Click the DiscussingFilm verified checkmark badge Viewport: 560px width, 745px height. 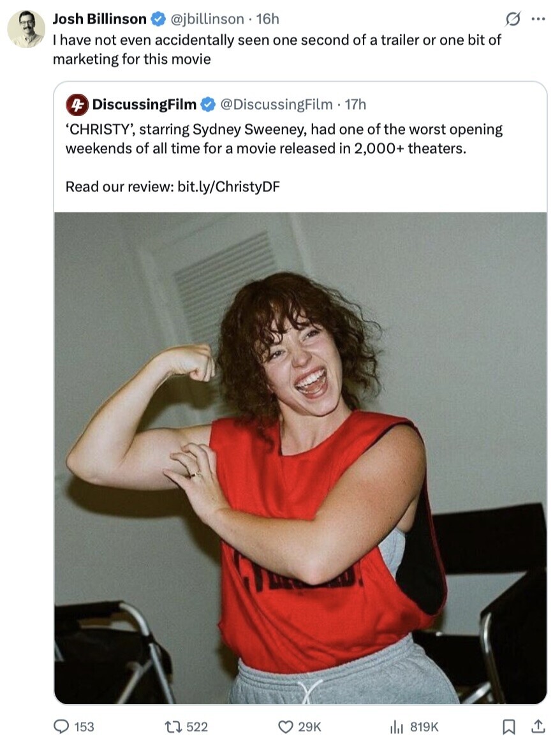tap(207, 105)
